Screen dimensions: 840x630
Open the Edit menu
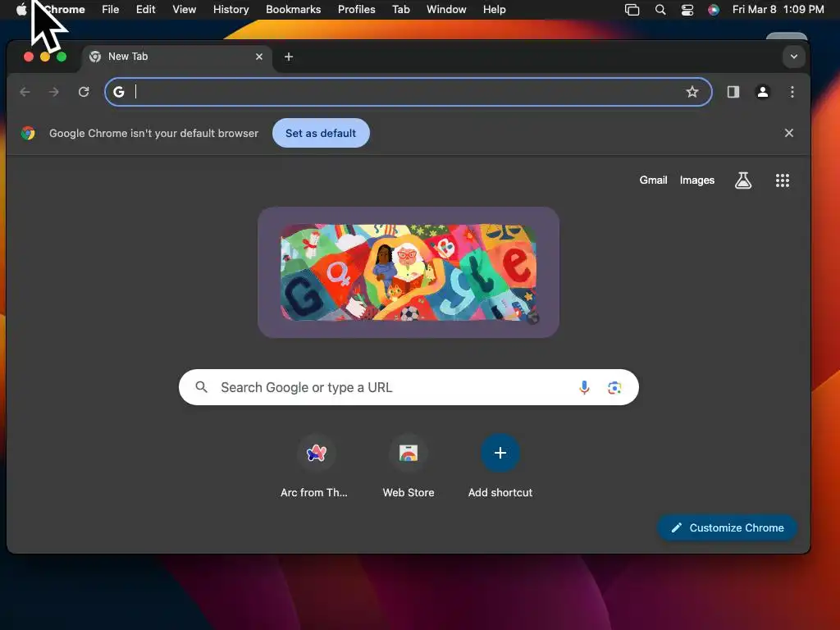click(x=145, y=10)
